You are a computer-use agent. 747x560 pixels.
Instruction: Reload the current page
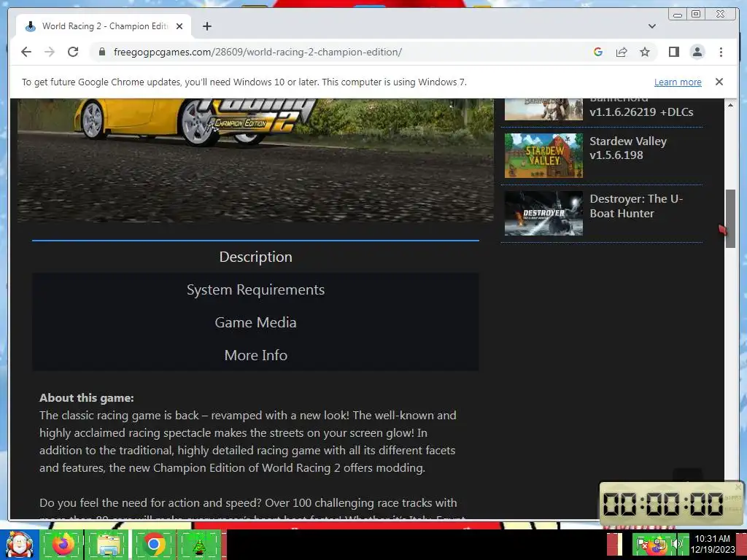pos(73,52)
